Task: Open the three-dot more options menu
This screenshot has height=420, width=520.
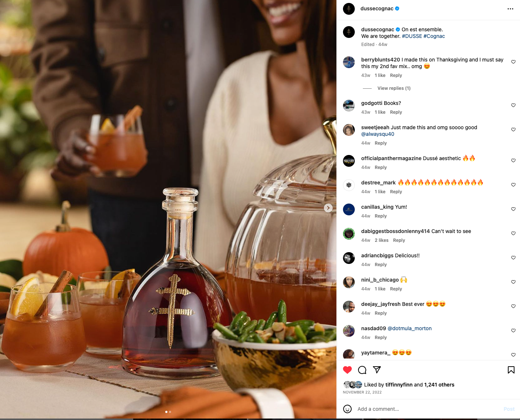Action: (x=510, y=9)
